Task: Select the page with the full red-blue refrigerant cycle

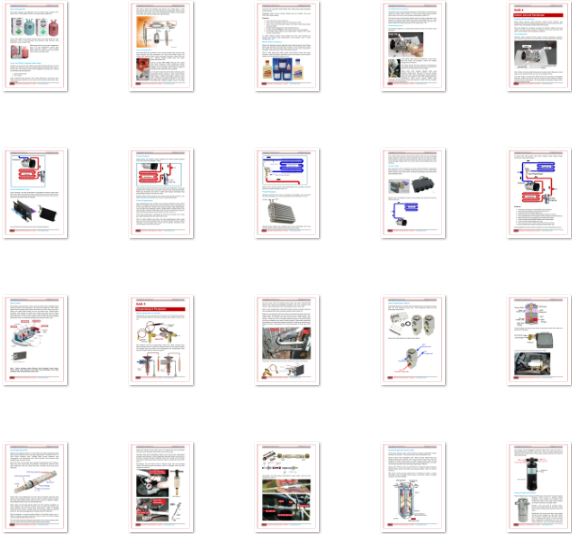Action: click(x=539, y=193)
